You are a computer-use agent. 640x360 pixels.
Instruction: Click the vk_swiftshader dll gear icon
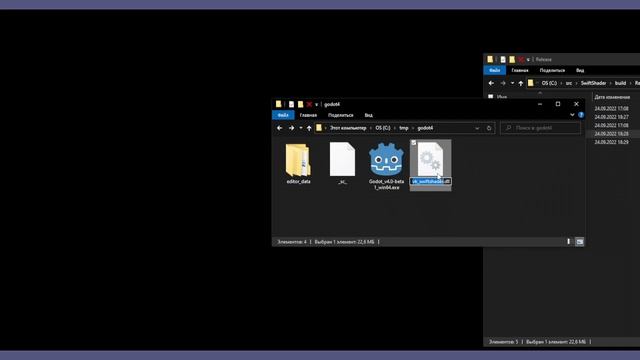430,159
